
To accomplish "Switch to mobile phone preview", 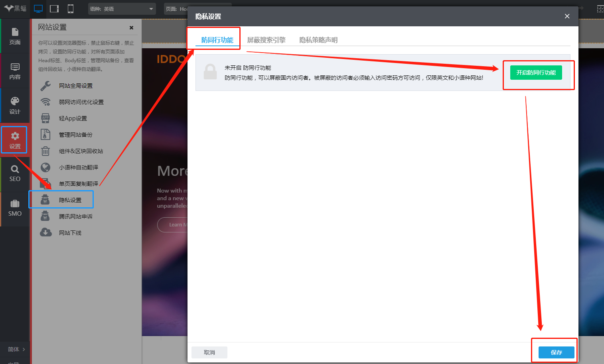I will click(71, 9).
